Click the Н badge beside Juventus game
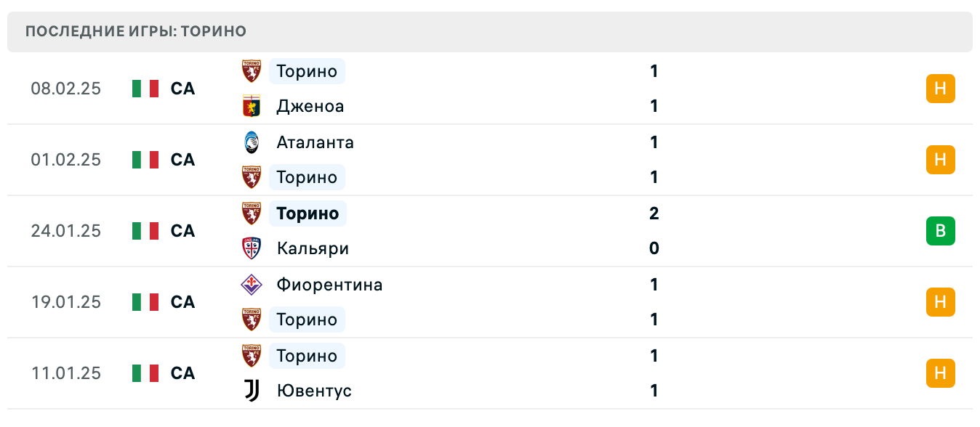Screen dimensions: 980x427 (x=941, y=373)
